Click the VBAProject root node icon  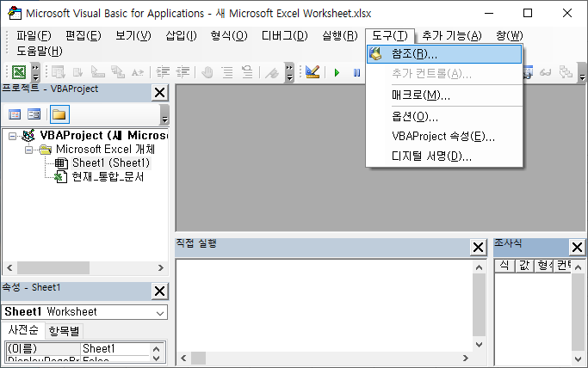point(28,135)
